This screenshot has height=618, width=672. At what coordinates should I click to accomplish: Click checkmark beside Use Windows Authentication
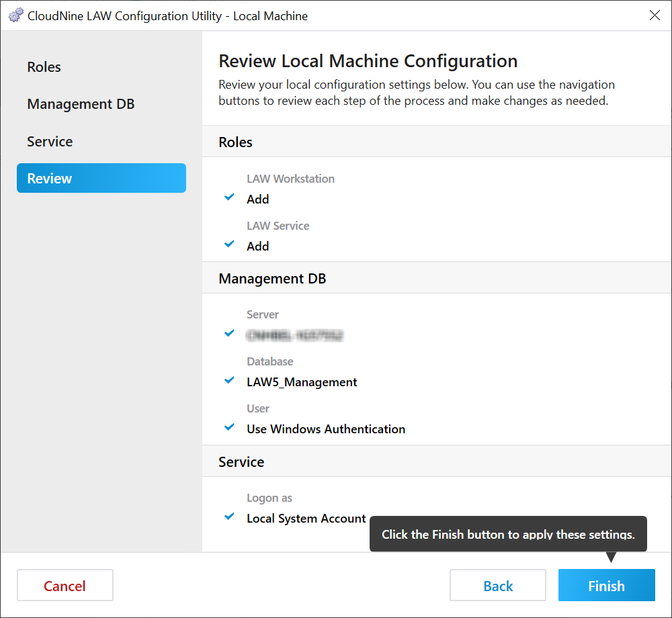pyautogui.click(x=229, y=427)
